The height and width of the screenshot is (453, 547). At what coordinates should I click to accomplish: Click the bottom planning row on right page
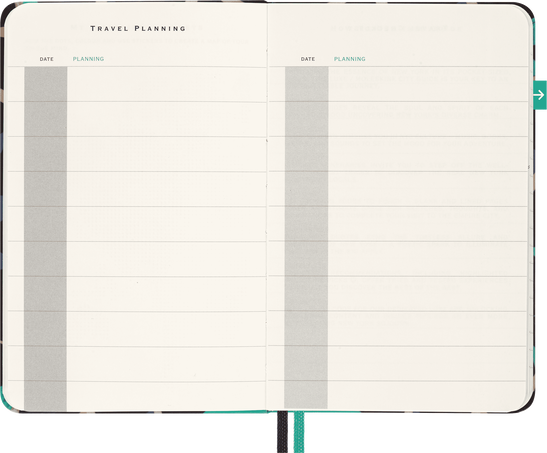point(427,395)
